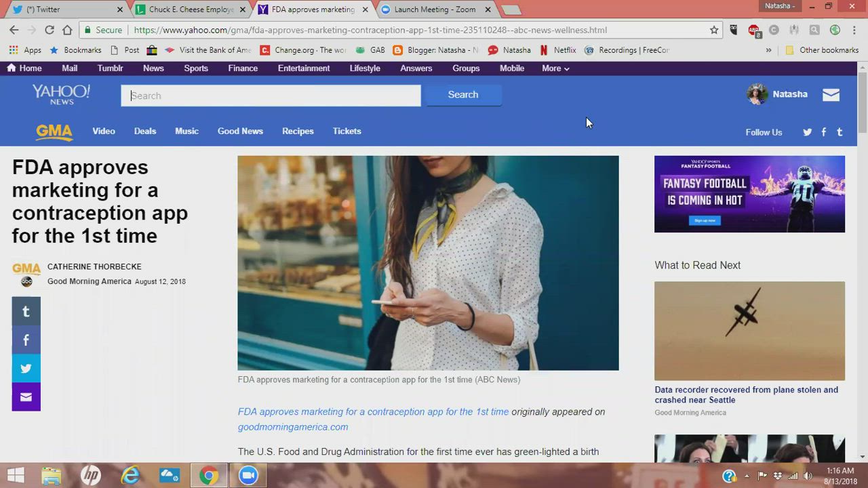Select Recipes in GMA navigation

[298, 131]
